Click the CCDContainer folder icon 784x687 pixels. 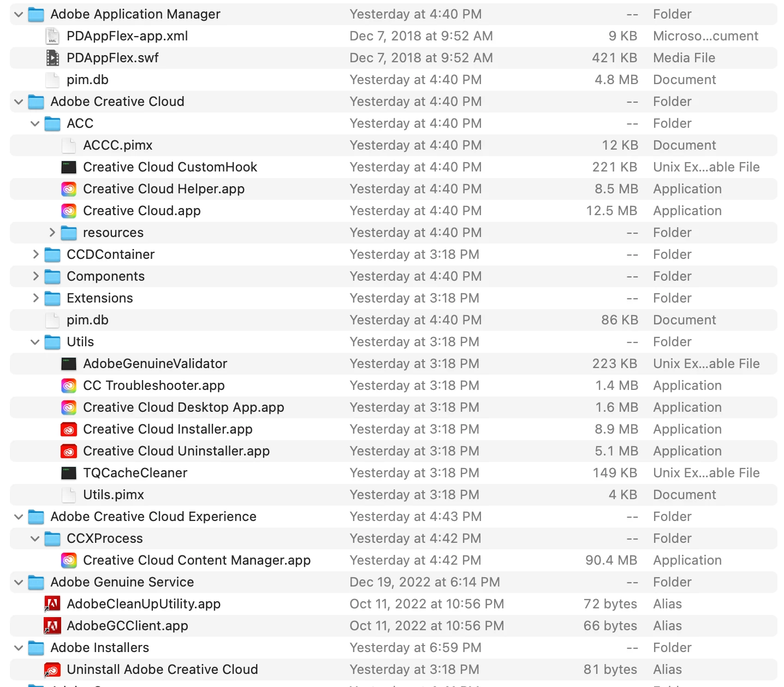(52, 254)
